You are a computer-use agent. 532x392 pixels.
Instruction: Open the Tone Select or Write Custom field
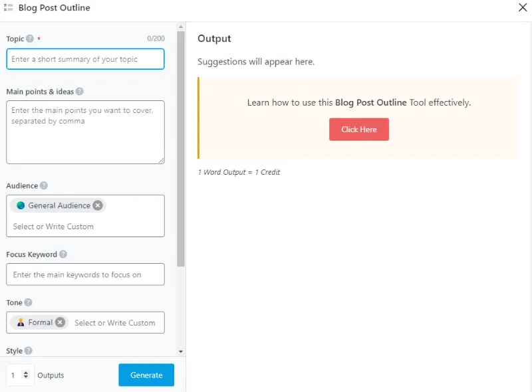click(x=115, y=323)
